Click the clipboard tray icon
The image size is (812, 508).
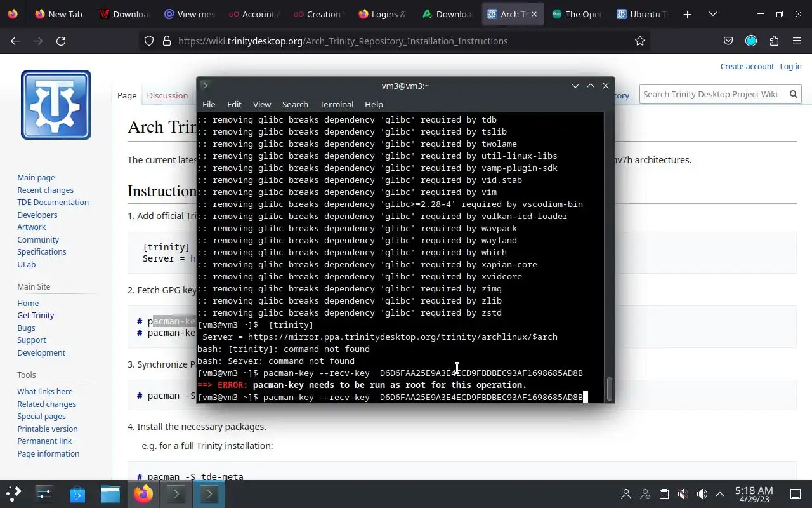point(664,494)
